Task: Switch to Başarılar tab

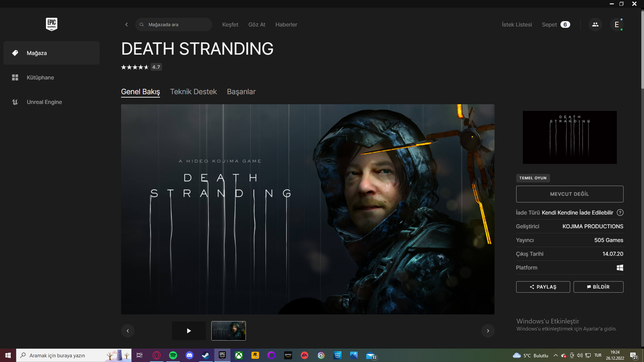Action: coord(241,92)
